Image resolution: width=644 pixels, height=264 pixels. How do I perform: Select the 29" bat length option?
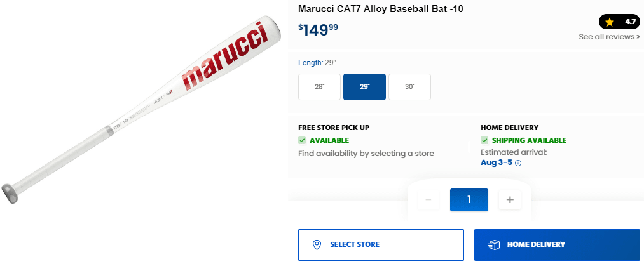click(x=364, y=87)
